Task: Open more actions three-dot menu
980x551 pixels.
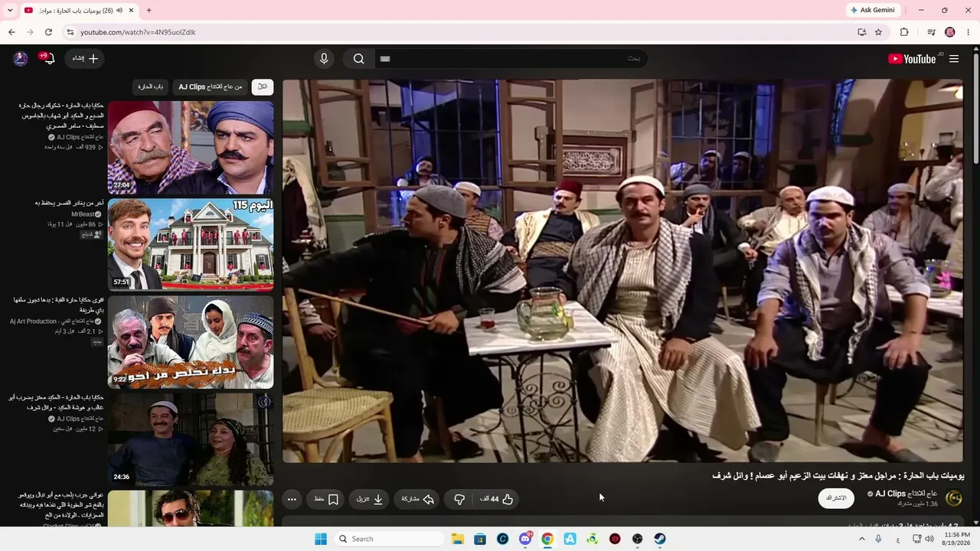Action: (x=292, y=499)
